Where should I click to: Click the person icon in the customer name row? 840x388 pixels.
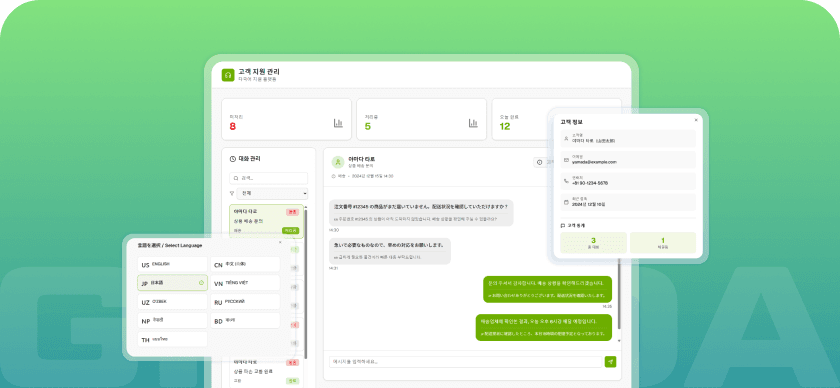pos(566,138)
